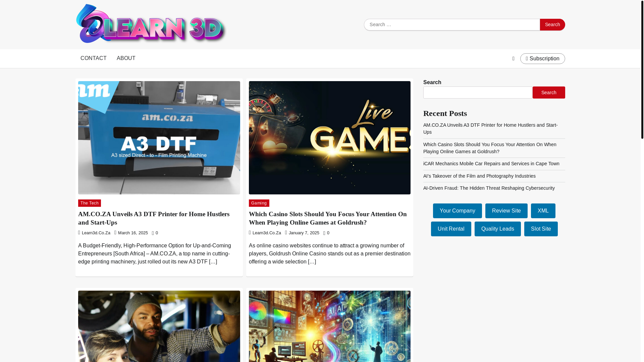644x362 pixels.
Task: Open the mechanics photo thumbnail
Action: click(159, 326)
